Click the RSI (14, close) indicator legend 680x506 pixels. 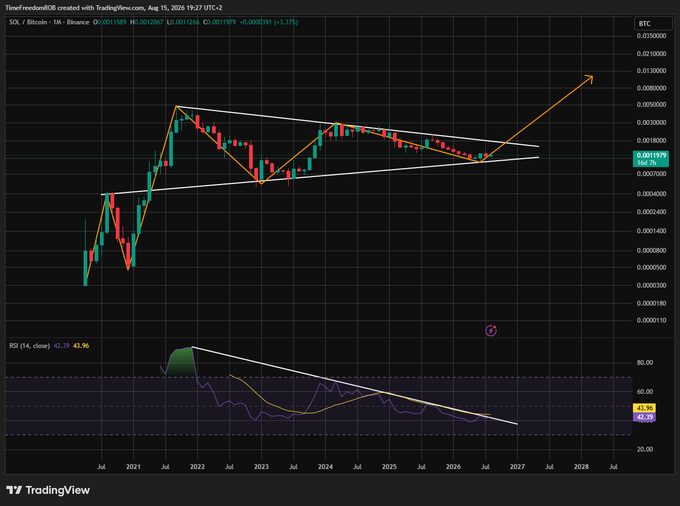pos(29,346)
